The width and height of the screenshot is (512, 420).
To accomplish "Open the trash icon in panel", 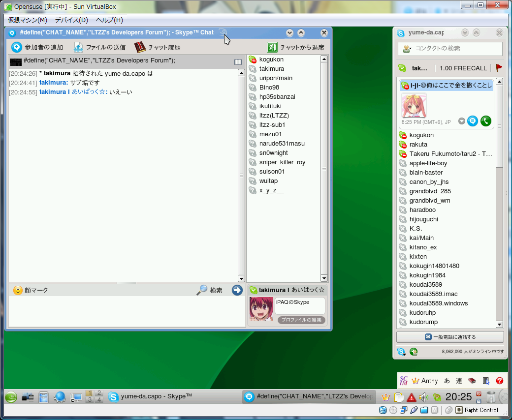I will pyautogui.click(x=491, y=397).
